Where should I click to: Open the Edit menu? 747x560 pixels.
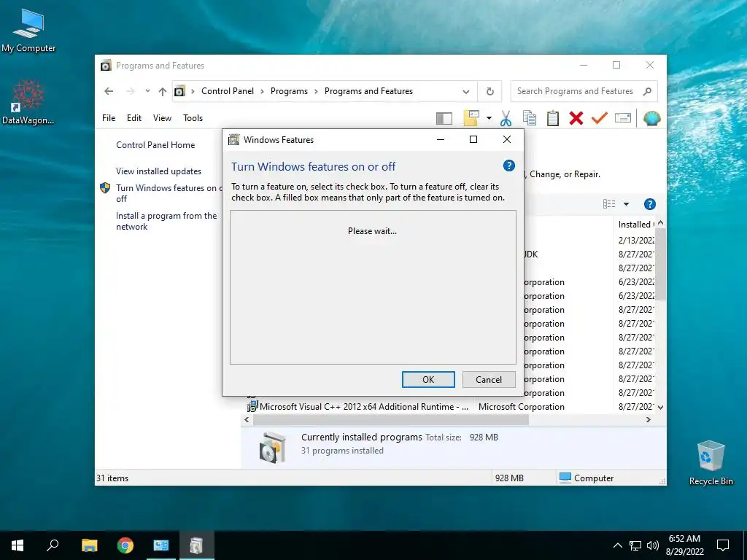pyautogui.click(x=134, y=117)
